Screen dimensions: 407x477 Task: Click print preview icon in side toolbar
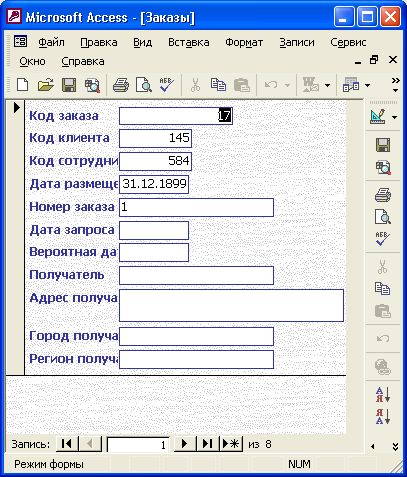point(383,217)
